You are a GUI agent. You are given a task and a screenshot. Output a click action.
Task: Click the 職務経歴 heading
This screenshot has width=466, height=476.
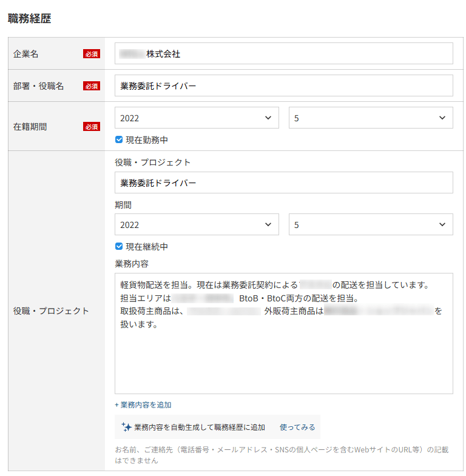click(x=30, y=19)
